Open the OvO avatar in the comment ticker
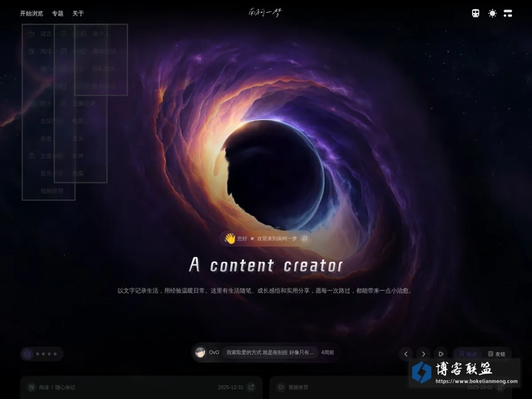The width and height of the screenshot is (532, 399). [200, 352]
